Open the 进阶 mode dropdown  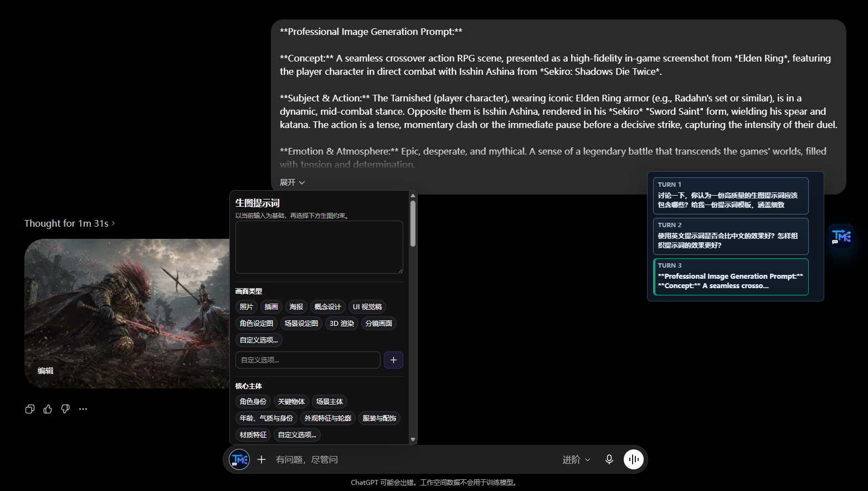(x=577, y=459)
